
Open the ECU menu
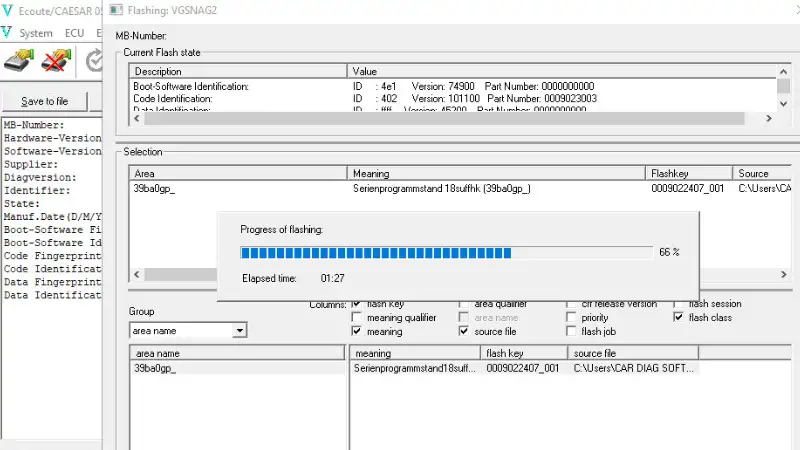pyautogui.click(x=74, y=33)
